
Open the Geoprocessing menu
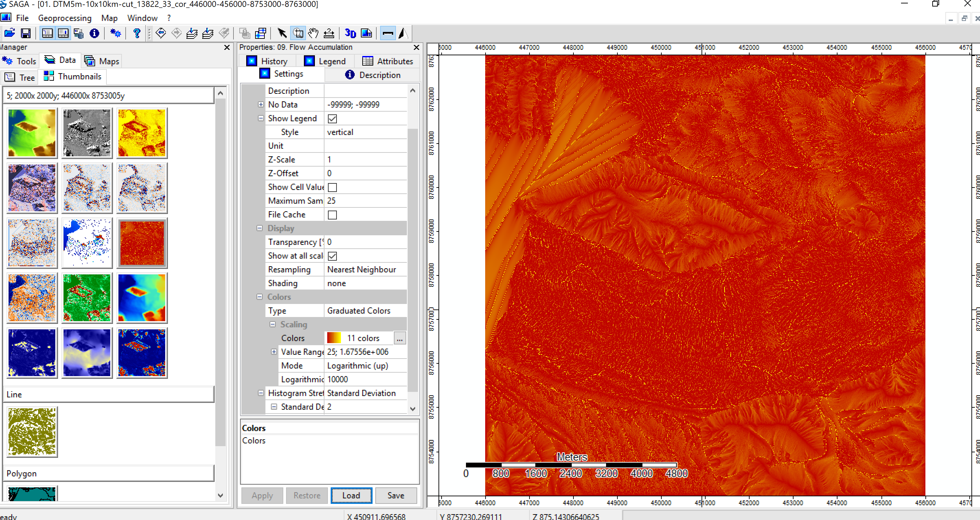65,18
